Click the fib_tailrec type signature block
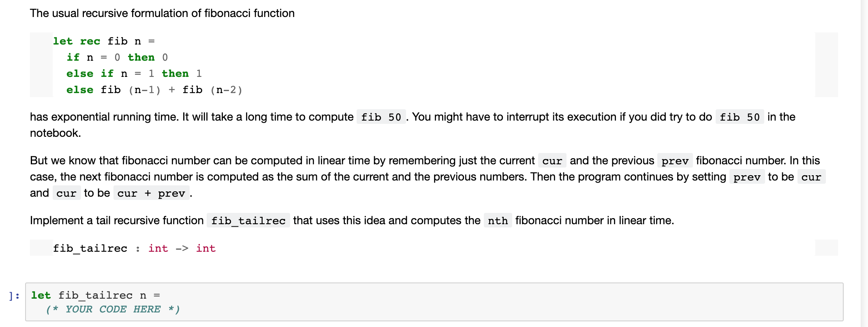 [434, 248]
